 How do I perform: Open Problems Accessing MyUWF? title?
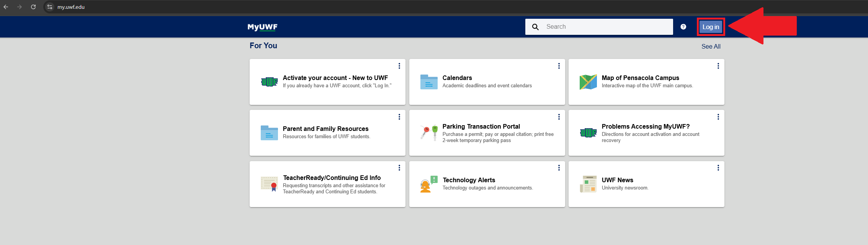[646, 126]
